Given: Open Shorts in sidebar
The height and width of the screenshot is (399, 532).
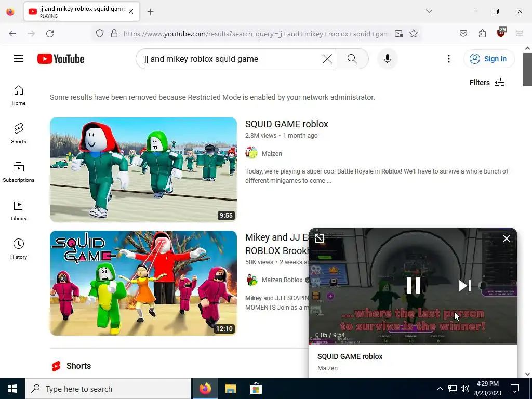Looking at the screenshot, I should point(19,134).
